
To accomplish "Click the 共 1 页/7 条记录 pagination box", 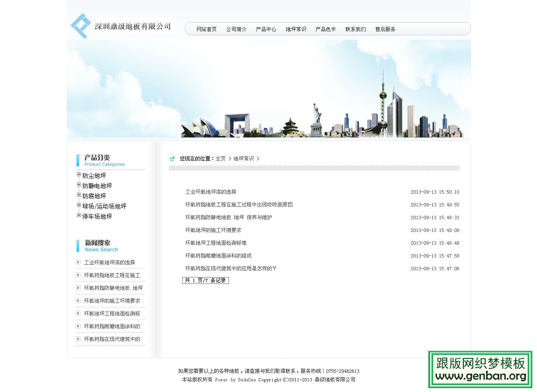I will coord(206,280).
